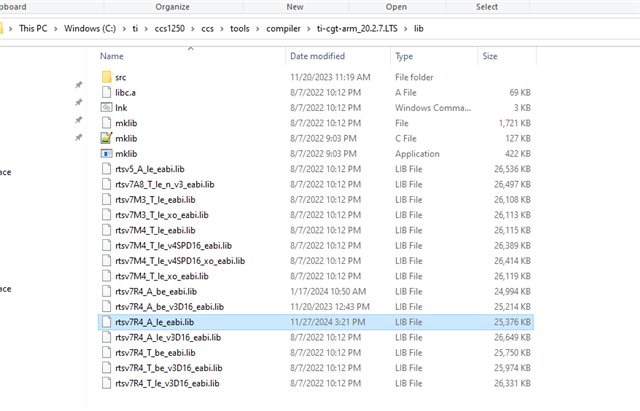Image resolution: width=640 pixels, height=411 pixels.
Task: Select the mklib Application icon
Action: (107, 154)
